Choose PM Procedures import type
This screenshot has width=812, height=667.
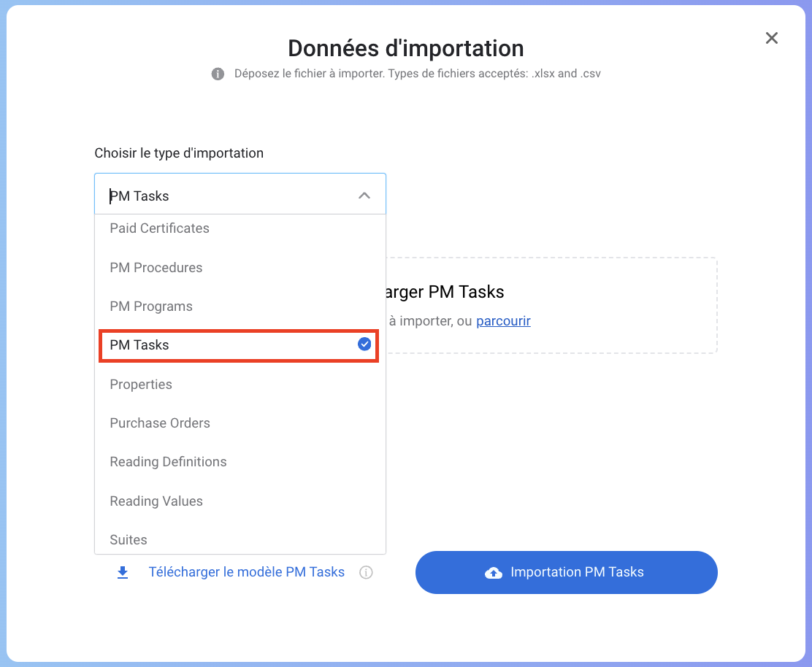(156, 268)
